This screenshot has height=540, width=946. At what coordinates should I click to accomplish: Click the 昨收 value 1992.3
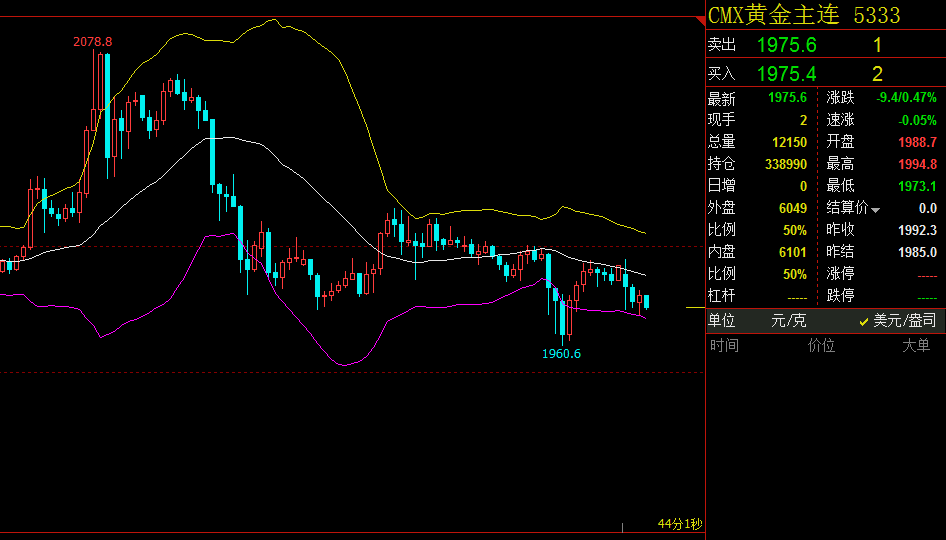pos(917,230)
